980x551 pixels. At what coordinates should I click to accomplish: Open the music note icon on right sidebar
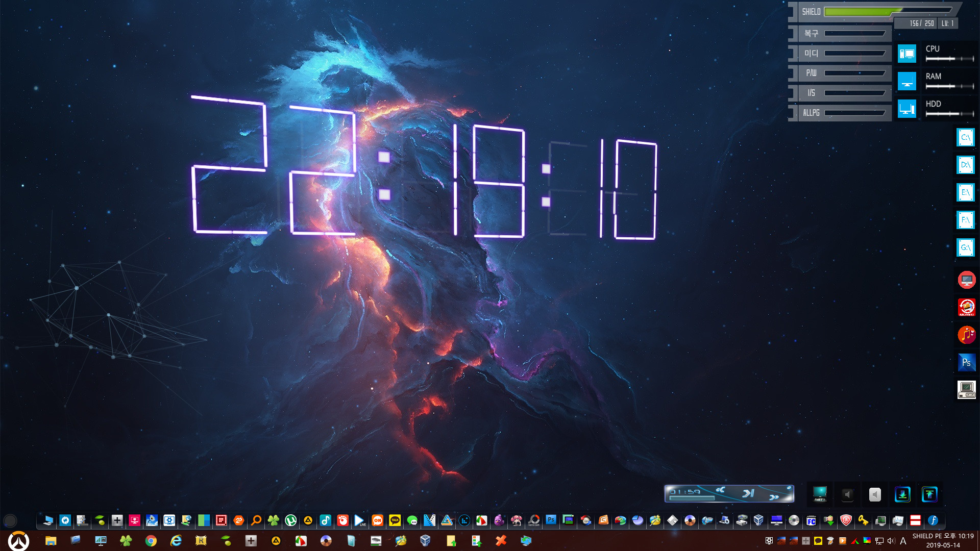(966, 335)
